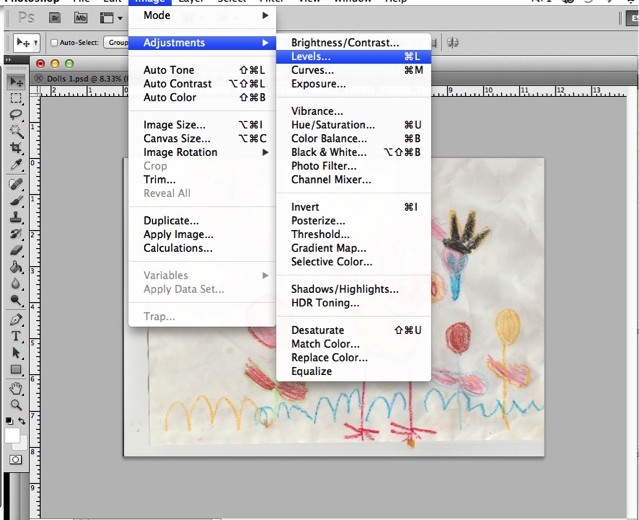Select the Lasso tool

click(16, 115)
